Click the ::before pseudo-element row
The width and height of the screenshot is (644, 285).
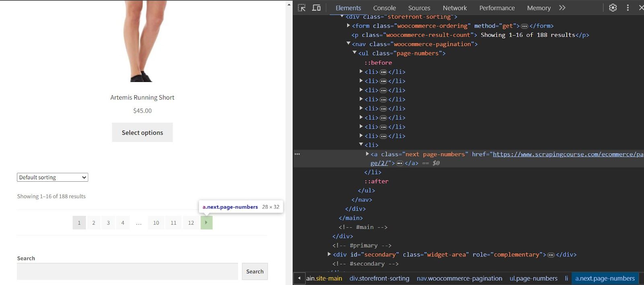[378, 63]
